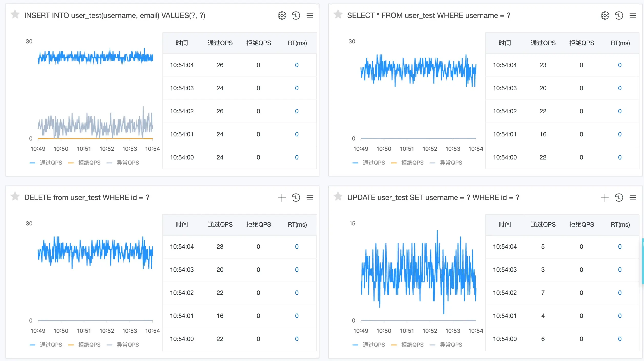This screenshot has width=644, height=361.
Task: Open settings gear for SELECT panel
Action: (x=605, y=16)
